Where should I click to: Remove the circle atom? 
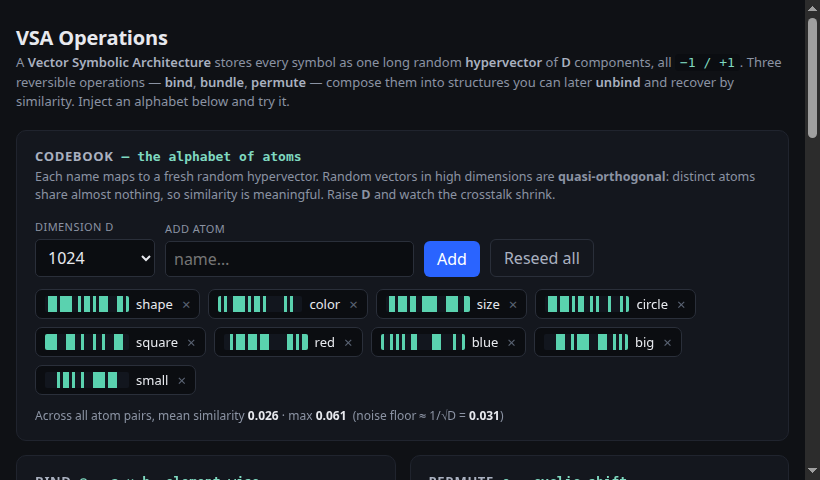point(681,305)
